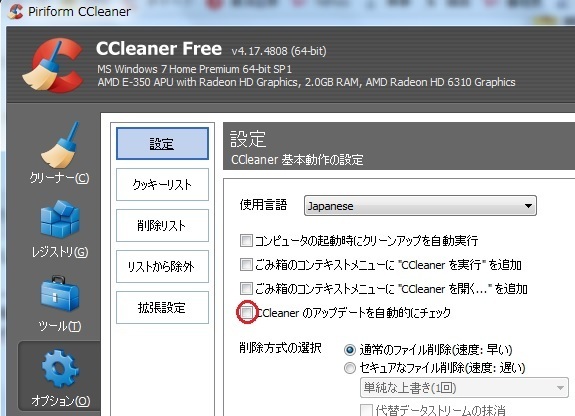
Task: Select the 設定 settings tab
Action: (162, 143)
